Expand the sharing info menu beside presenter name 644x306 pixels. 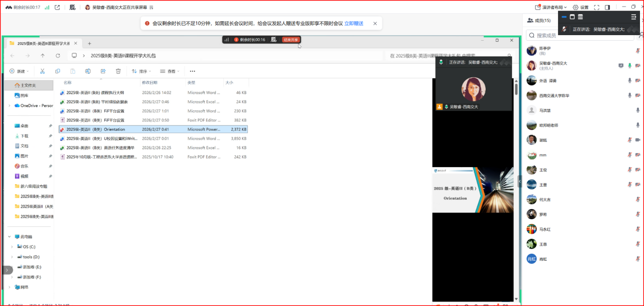pyautogui.click(x=151, y=8)
